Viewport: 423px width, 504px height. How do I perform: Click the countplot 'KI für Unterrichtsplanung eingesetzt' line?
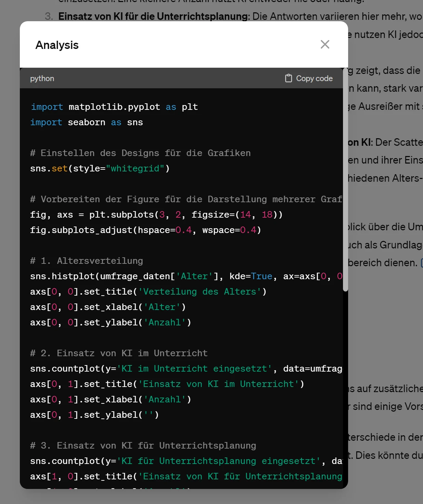pyautogui.click(x=186, y=461)
